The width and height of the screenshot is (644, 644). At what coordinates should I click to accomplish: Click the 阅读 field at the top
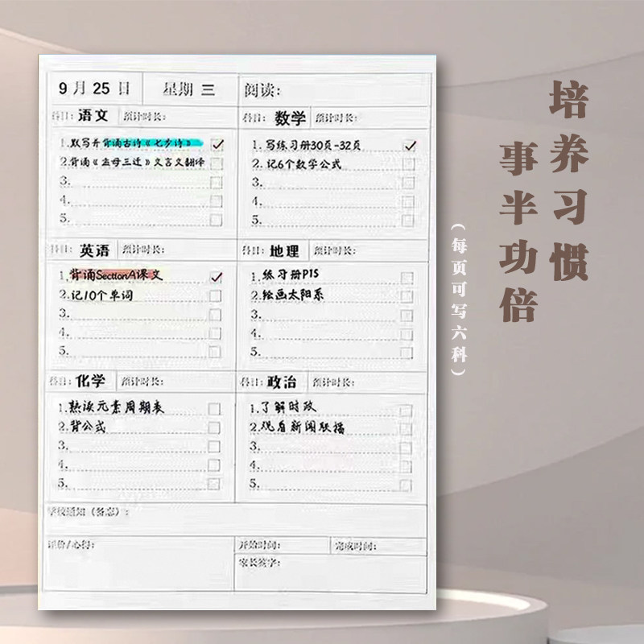[335, 90]
